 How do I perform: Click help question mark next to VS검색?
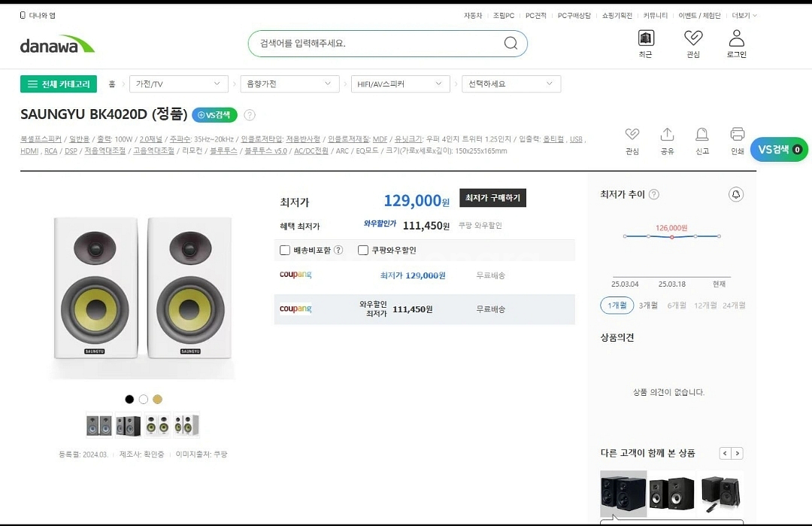[250, 115]
